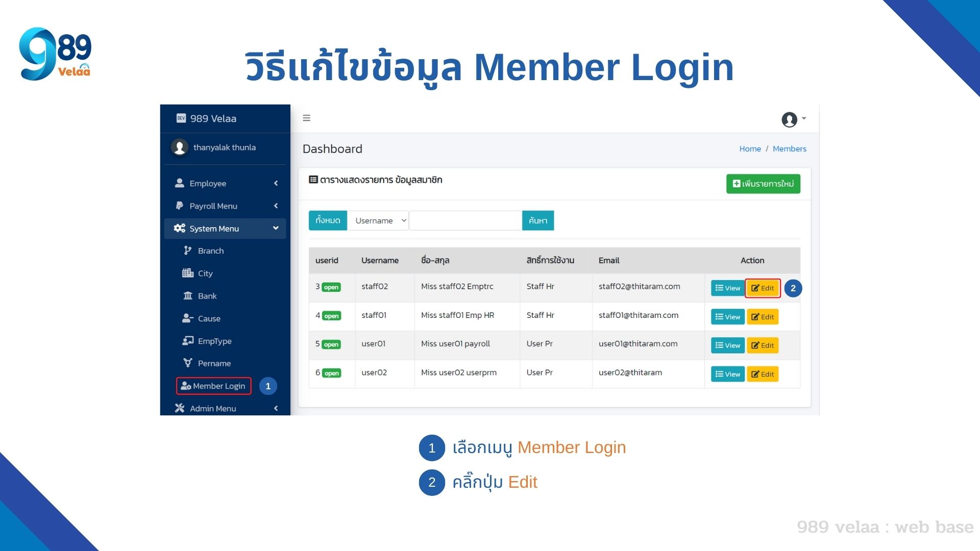Expand the Employee submenu
The height and width of the screenshot is (551, 980).
(224, 183)
